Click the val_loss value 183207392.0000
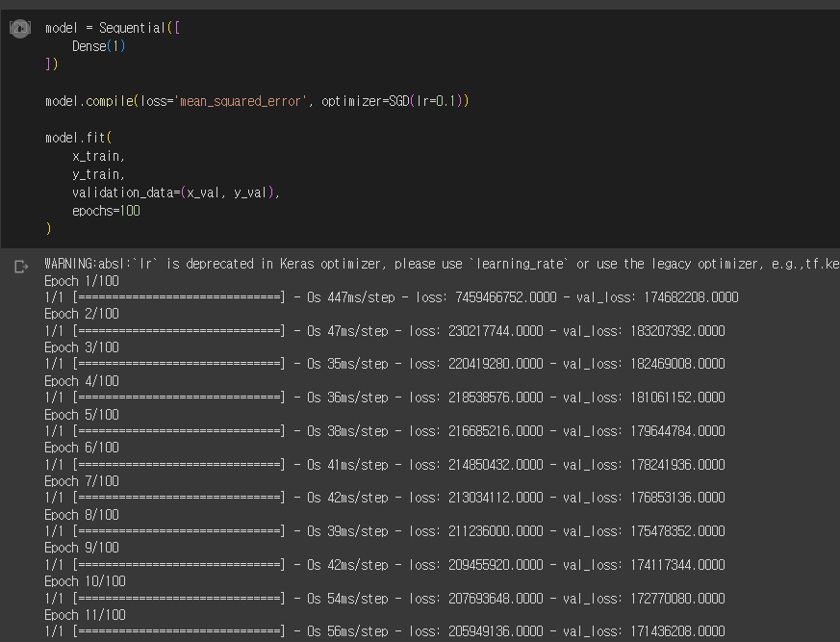The width and height of the screenshot is (840, 642). 677,331
